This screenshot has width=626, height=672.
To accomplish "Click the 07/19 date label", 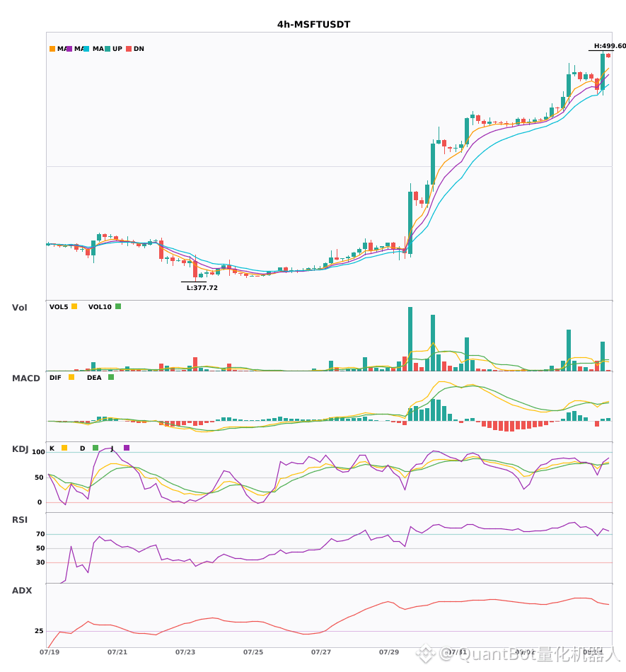I will 50,652.
